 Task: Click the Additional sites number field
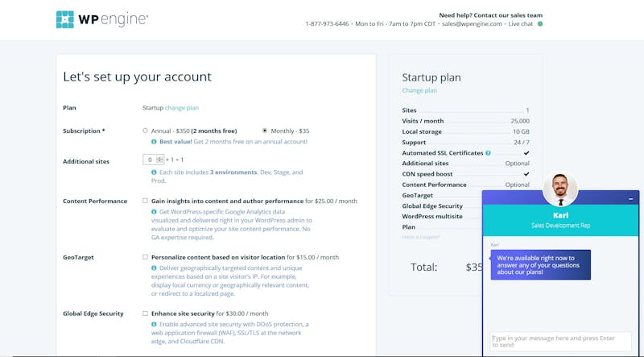(x=153, y=160)
